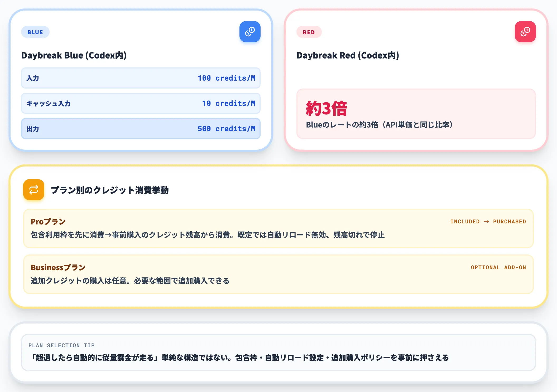Click the OPTIONAL ADD-ON tag

(498, 267)
